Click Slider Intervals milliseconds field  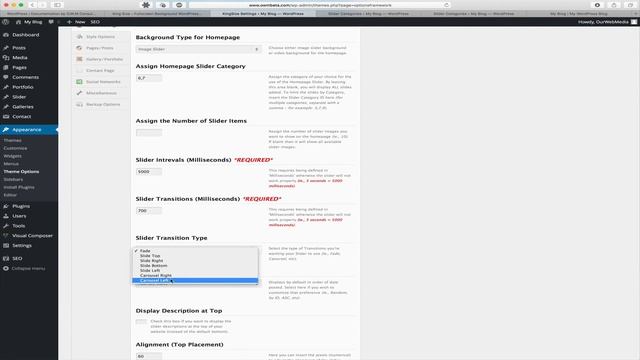tap(149, 172)
